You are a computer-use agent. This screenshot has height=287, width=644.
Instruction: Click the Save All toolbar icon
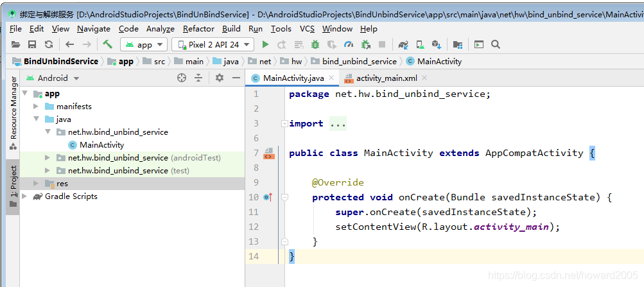(32, 44)
